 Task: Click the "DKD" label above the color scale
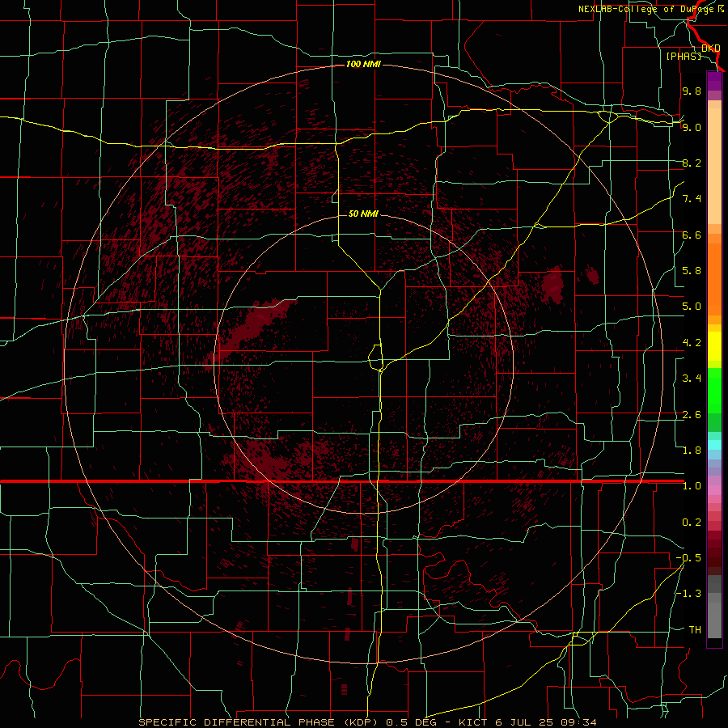click(710, 48)
